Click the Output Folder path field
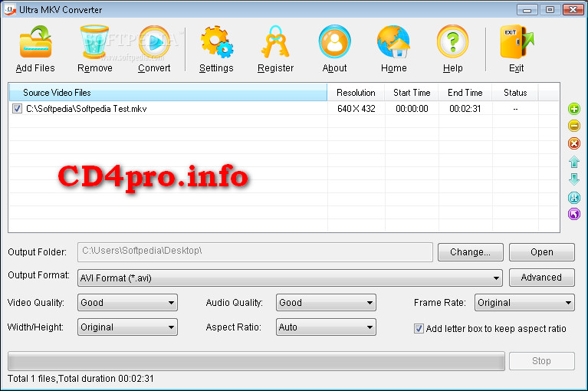 (255, 252)
